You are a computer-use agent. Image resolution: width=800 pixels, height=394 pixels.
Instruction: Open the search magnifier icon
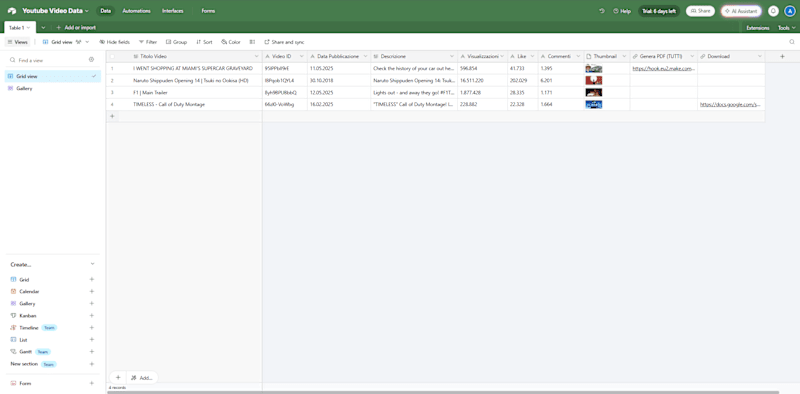click(792, 42)
